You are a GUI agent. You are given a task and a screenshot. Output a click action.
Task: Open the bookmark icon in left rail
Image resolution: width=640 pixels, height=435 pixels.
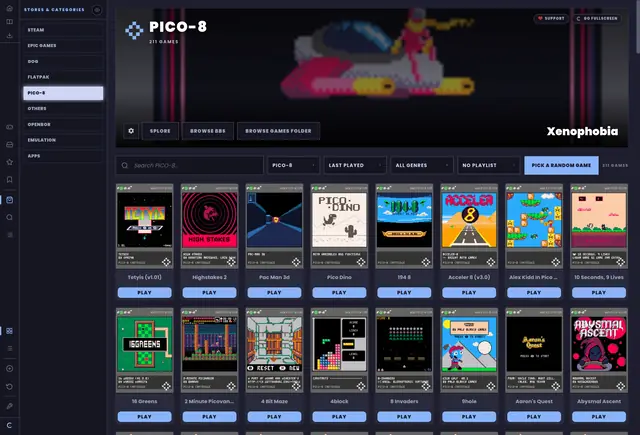9,180
